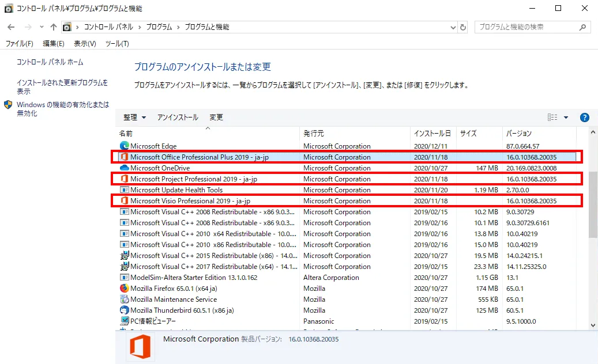The width and height of the screenshot is (598, 364).
Task: Click the back navigation arrow
Action: pyautogui.click(x=10, y=26)
